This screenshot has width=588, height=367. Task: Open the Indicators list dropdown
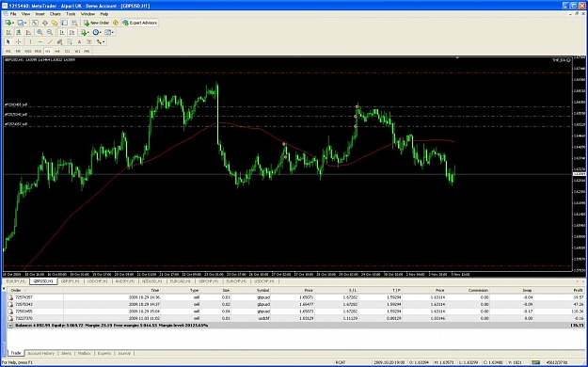[85, 32]
